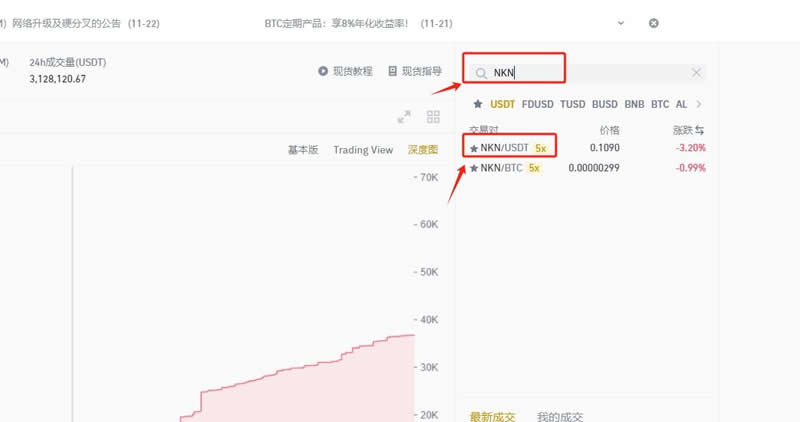Switch to multi-chart grid layout
Screen dimensions: 800x422
tap(433, 117)
